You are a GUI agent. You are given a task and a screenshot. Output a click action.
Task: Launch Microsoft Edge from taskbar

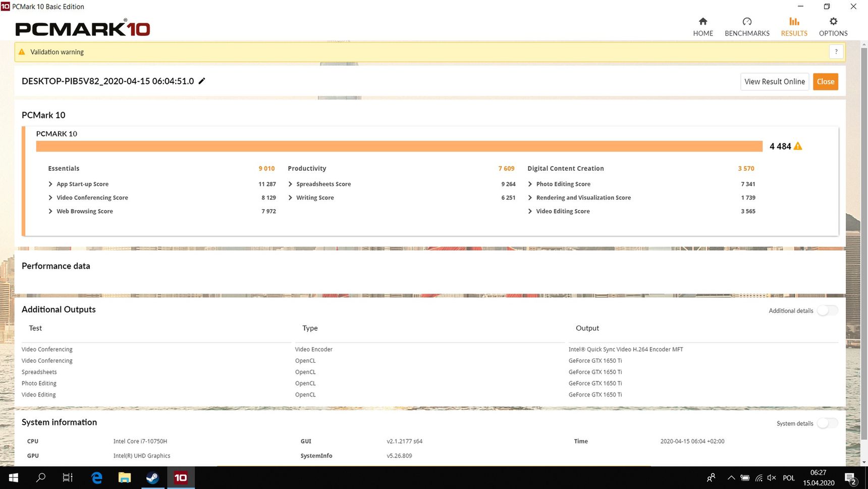click(x=97, y=477)
